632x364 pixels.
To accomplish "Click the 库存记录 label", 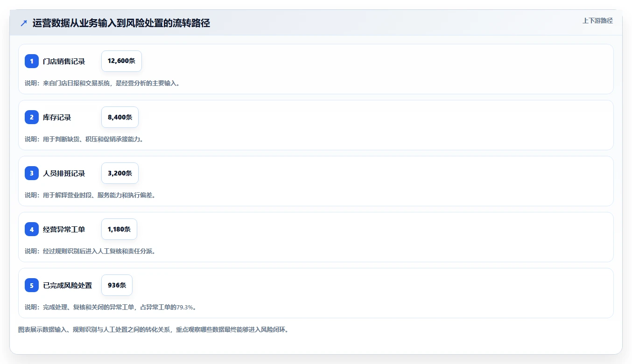I will (x=57, y=117).
